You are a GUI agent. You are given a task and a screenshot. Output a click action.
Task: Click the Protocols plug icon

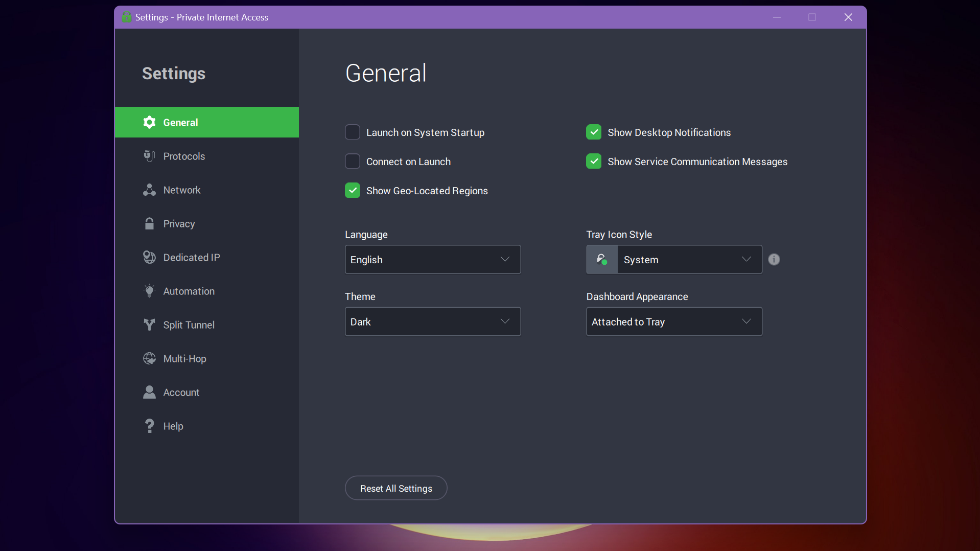click(149, 156)
